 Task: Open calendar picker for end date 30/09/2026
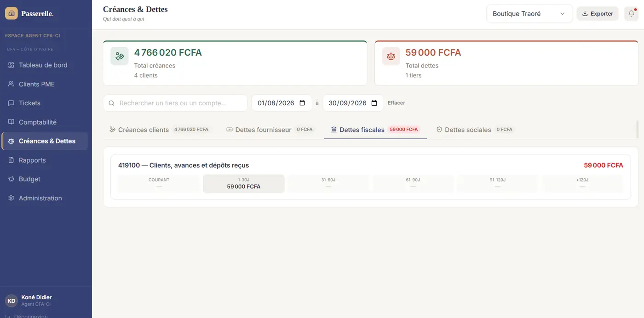(374, 103)
